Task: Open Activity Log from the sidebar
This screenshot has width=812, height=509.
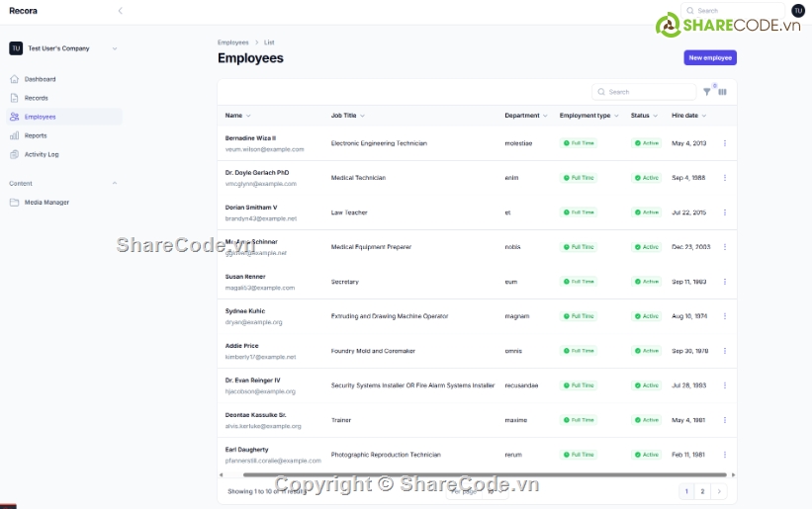Action: [x=42, y=154]
